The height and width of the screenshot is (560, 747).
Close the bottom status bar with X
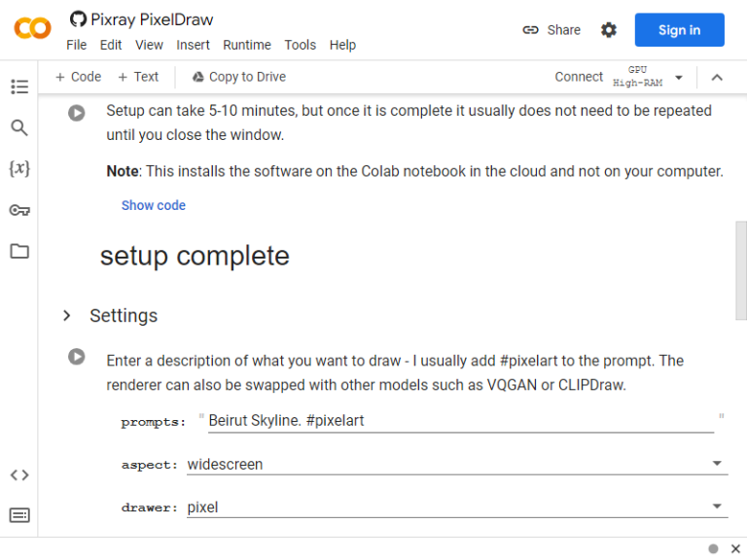(x=735, y=548)
